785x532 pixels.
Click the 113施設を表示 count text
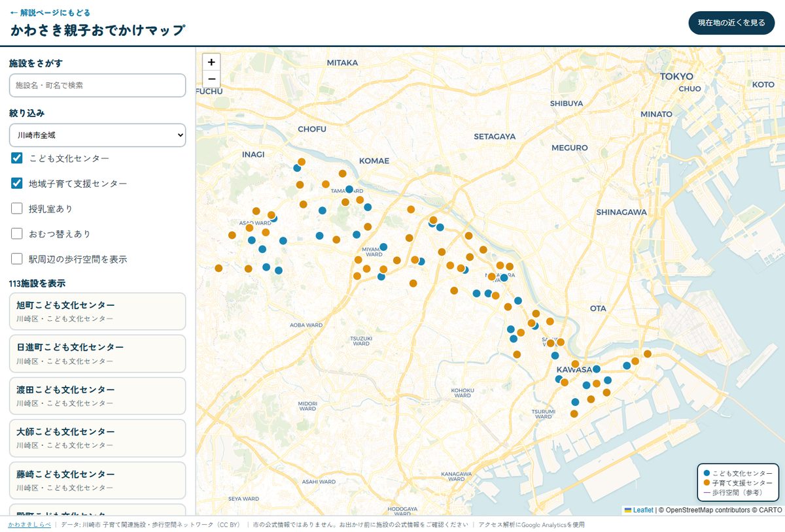pyautogui.click(x=37, y=284)
